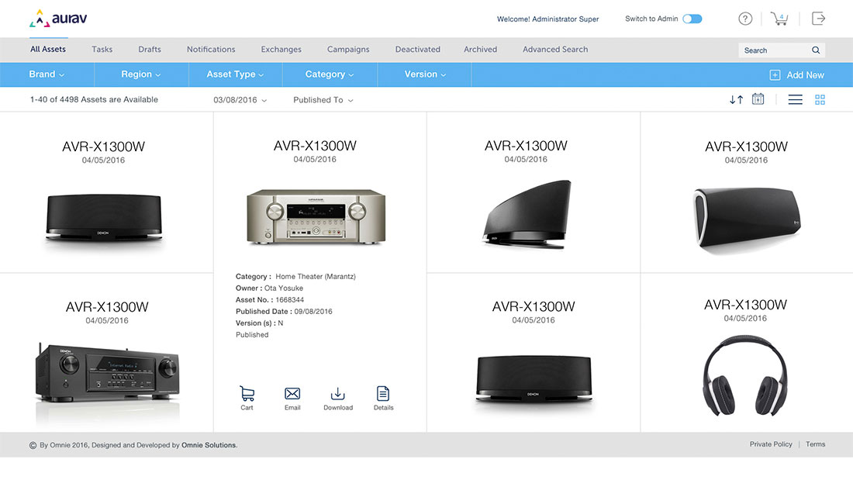Toggle the Switch to Admin switch
The image size is (853, 504).
tap(692, 19)
